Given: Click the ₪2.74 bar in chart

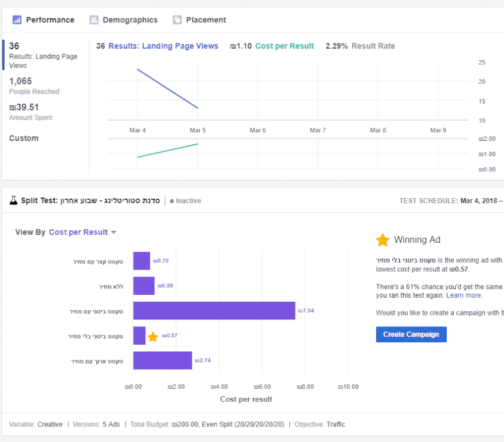Looking at the screenshot, I should [162, 361].
